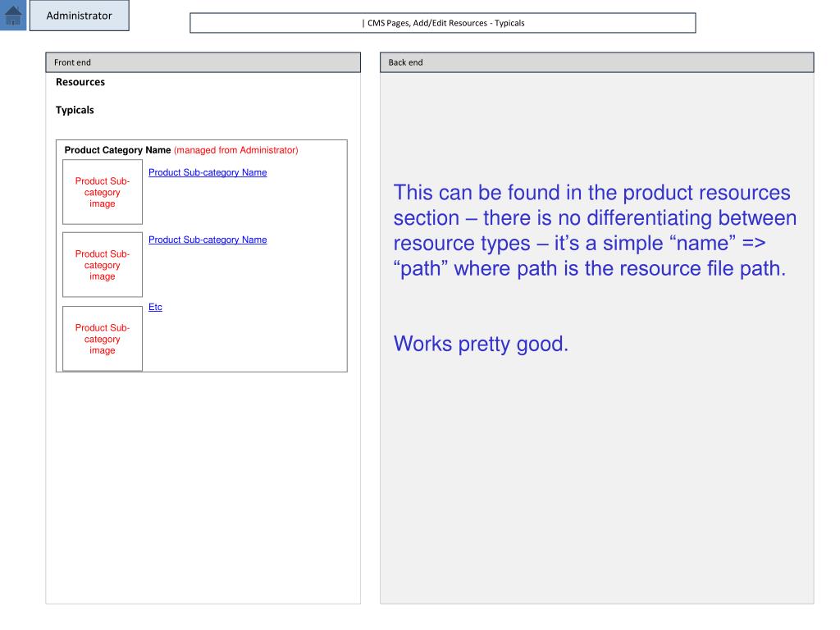Follow the Etc link
Screen dimensions: 840x630
(x=155, y=307)
